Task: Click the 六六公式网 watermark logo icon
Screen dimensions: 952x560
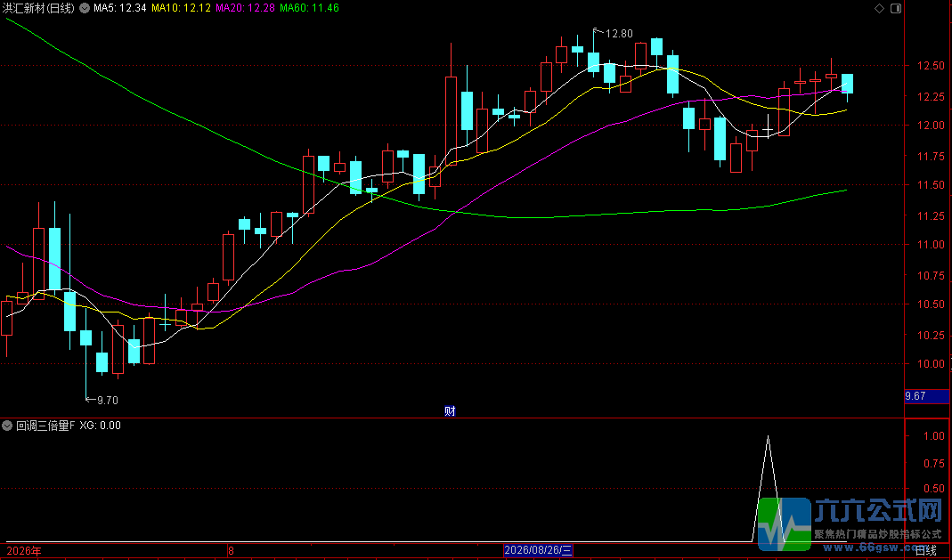Action: 785,524
